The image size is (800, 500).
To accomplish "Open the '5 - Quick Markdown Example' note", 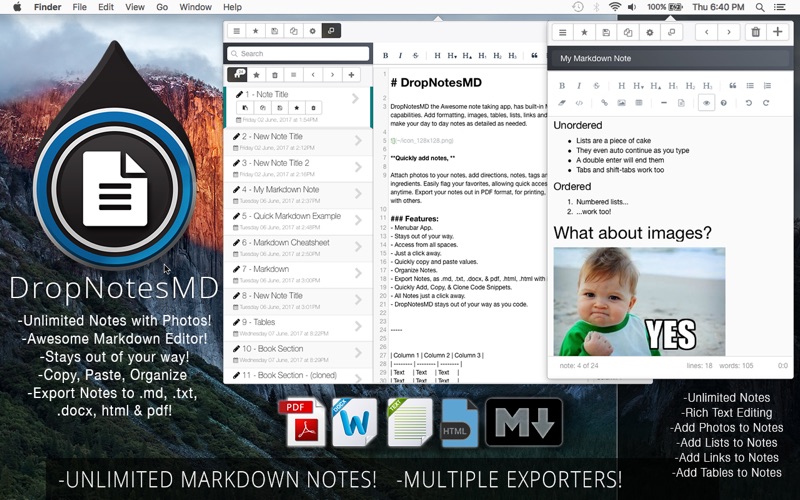I will (x=298, y=220).
